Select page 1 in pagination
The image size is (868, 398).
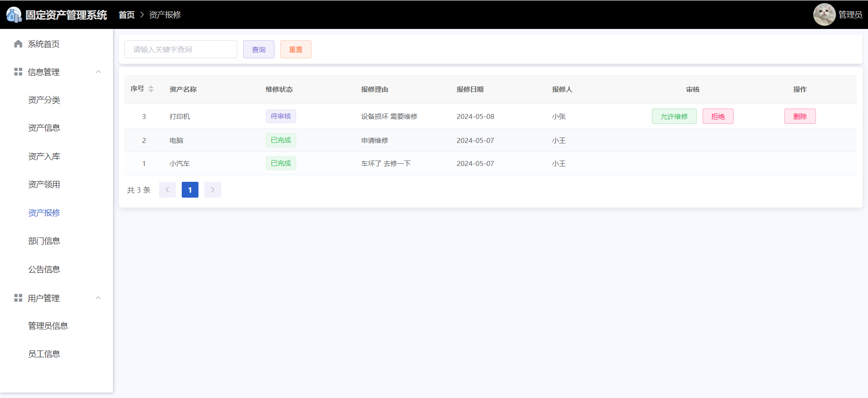pos(190,190)
